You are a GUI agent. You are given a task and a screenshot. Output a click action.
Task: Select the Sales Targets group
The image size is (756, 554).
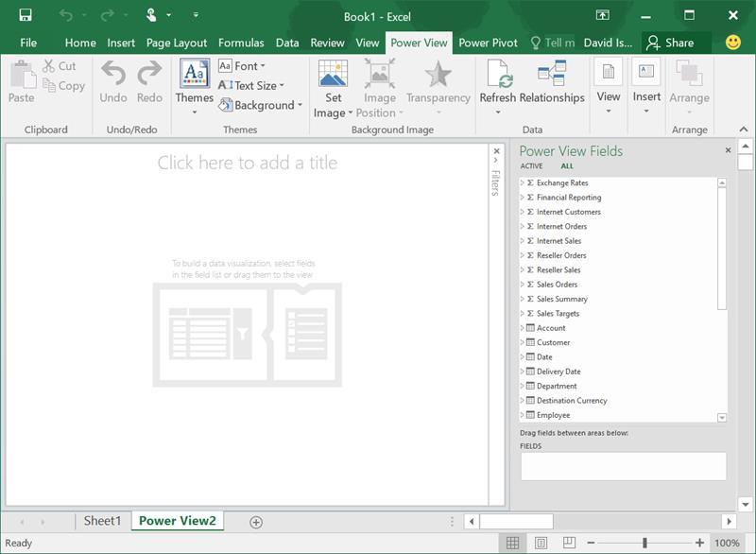[x=558, y=314]
